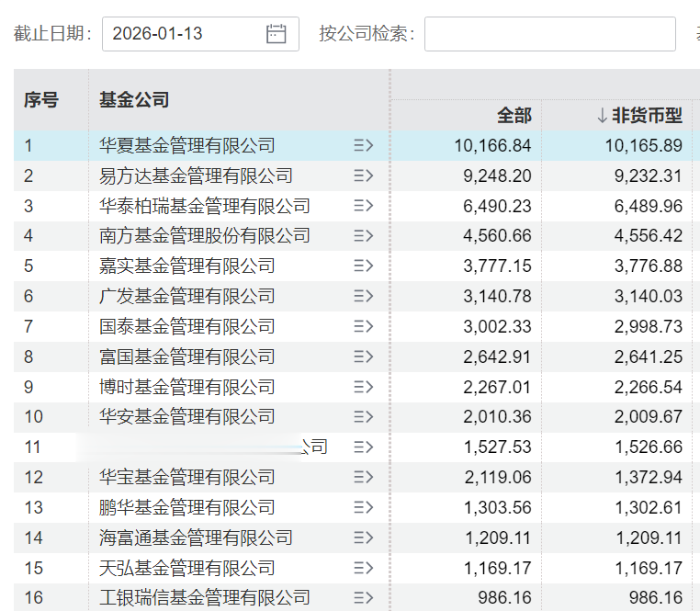Select company name 南方基金管理股份有限公司
Viewport: 700px width, 611px height.
coord(205,236)
